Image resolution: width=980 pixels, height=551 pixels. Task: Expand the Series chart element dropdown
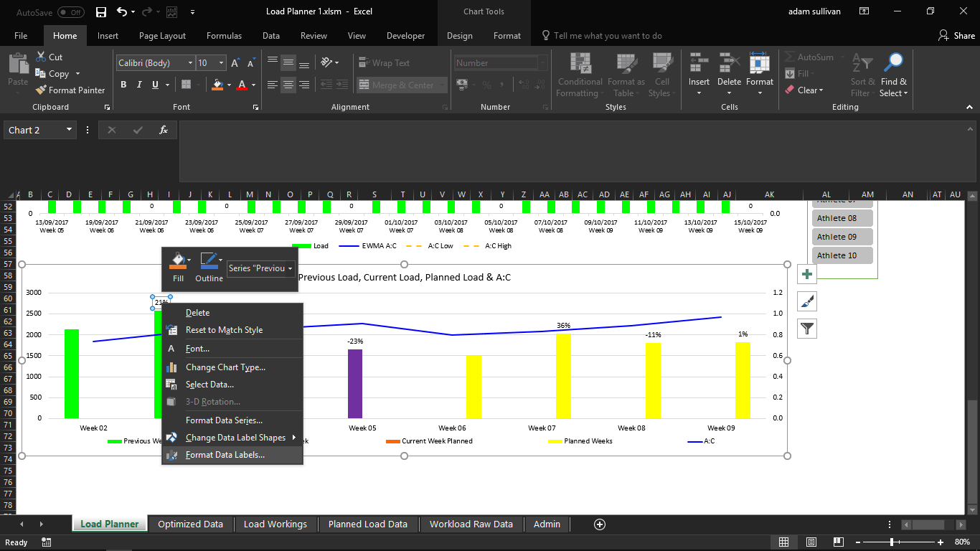290,268
